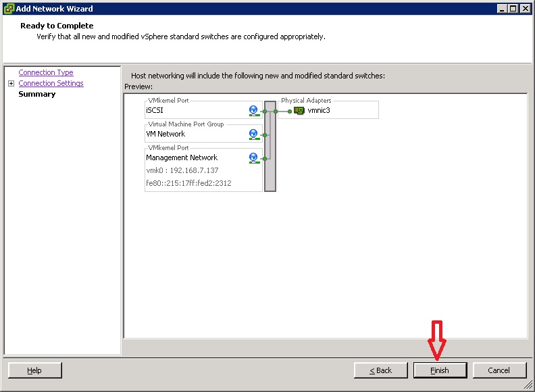Click the Finish button

click(x=440, y=370)
